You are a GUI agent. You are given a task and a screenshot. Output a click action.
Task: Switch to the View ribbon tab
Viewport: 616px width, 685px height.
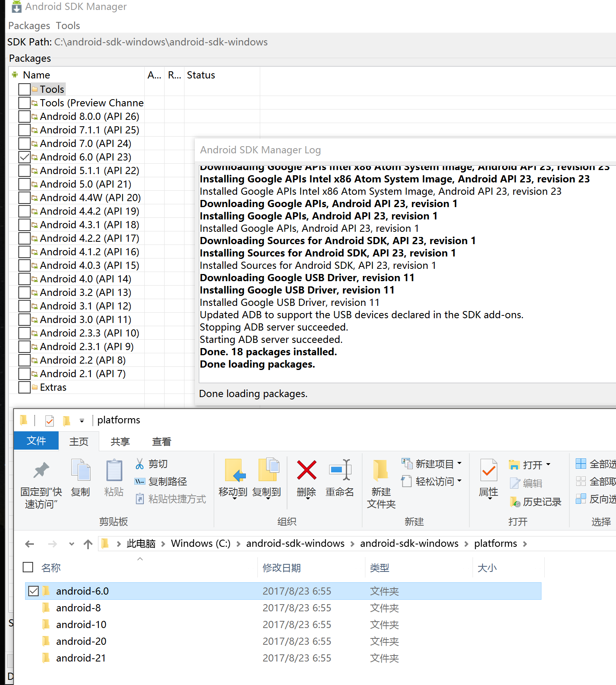click(x=162, y=441)
